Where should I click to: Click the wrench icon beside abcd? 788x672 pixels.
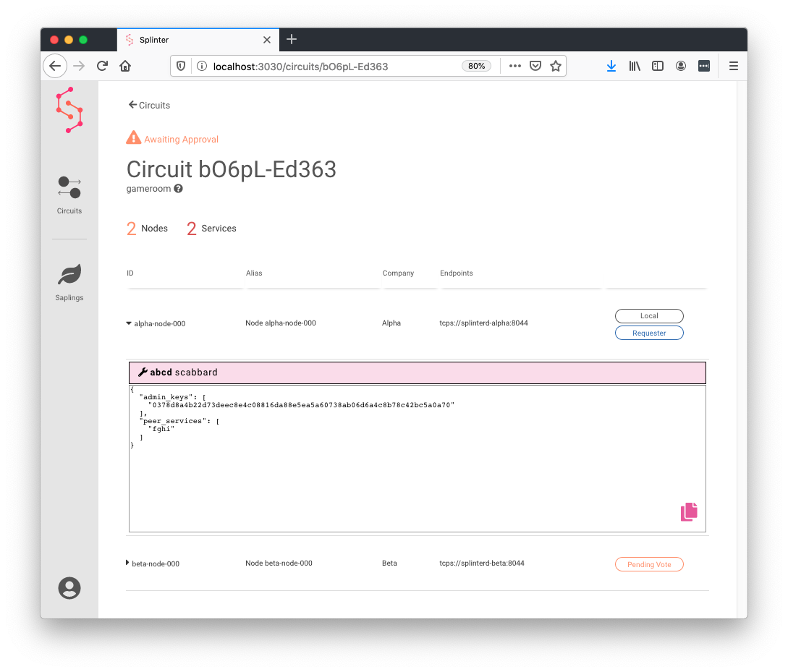(x=143, y=372)
